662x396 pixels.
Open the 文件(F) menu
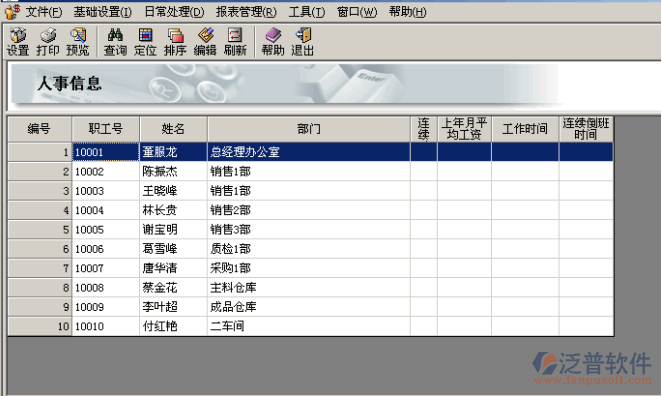coord(43,12)
